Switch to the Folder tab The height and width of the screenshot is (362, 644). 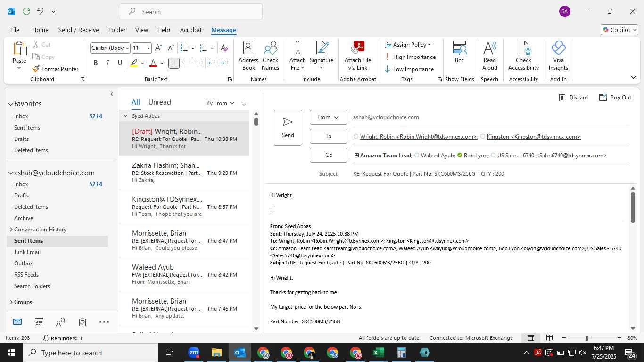tap(117, 30)
